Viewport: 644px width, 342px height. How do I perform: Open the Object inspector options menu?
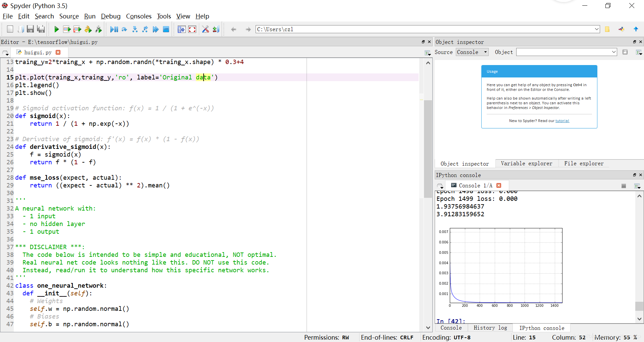[639, 52]
